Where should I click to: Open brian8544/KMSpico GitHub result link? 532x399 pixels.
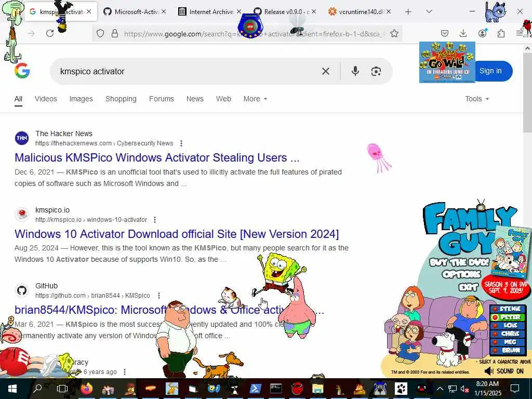(169, 310)
